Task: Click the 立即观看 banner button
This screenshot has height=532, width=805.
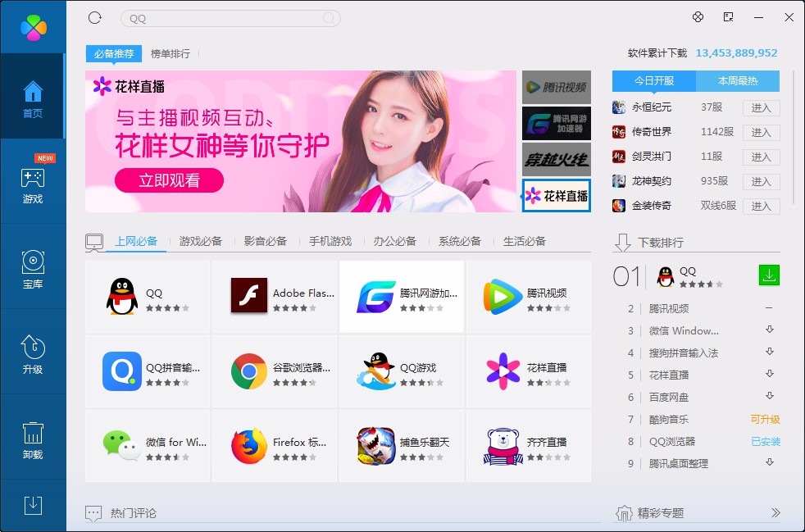Action: [169, 180]
